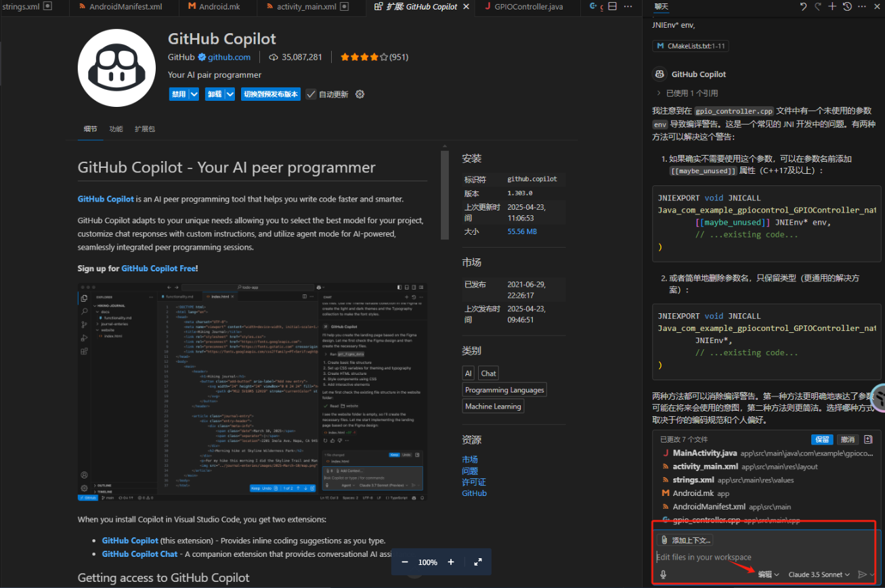Image resolution: width=885 pixels, height=588 pixels.
Task: Click the 卸载 uninstall button
Action: tap(215, 94)
